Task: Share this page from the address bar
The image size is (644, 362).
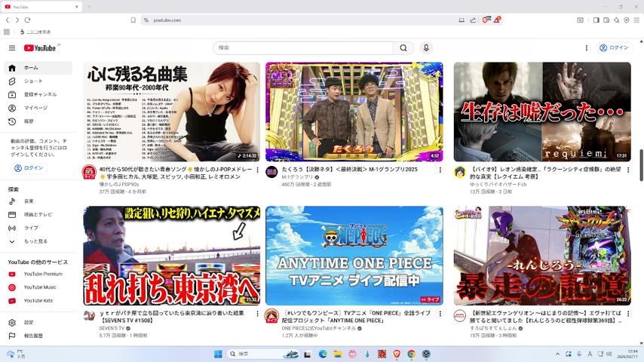Action: pos(473,20)
